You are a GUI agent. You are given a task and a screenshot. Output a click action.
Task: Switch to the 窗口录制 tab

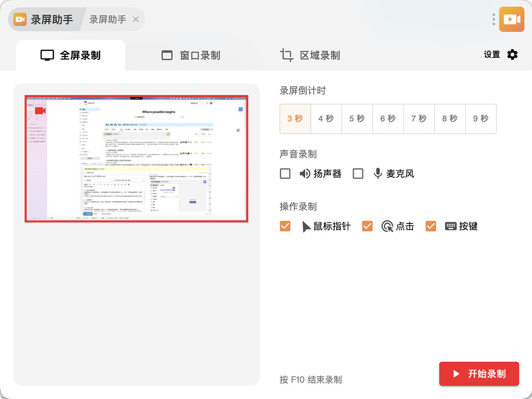[x=191, y=55]
